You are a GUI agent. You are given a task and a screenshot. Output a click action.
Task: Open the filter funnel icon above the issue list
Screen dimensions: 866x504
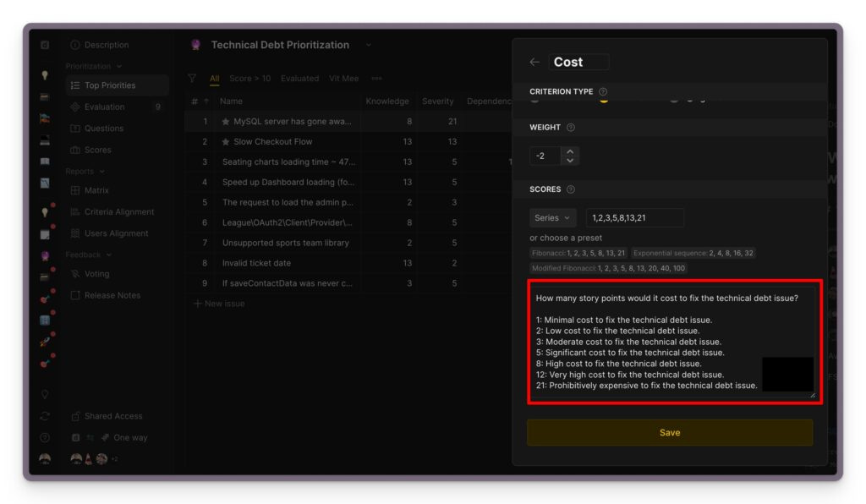click(x=192, y=78)
